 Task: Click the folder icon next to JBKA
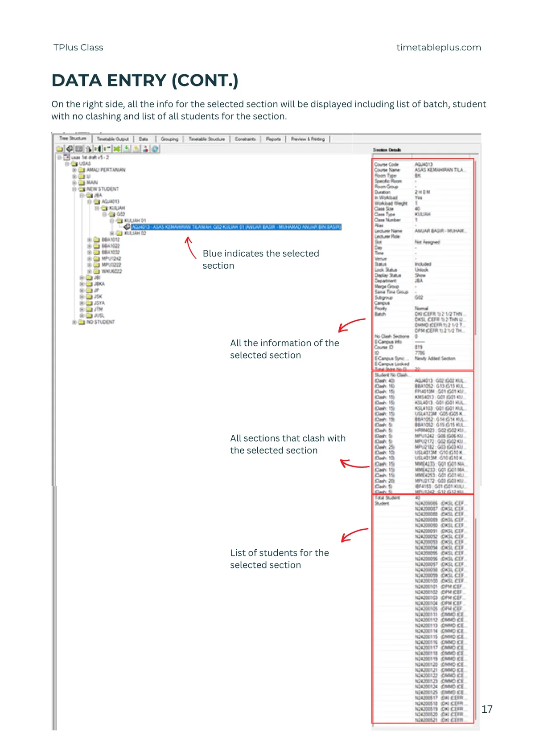point(89,284)
